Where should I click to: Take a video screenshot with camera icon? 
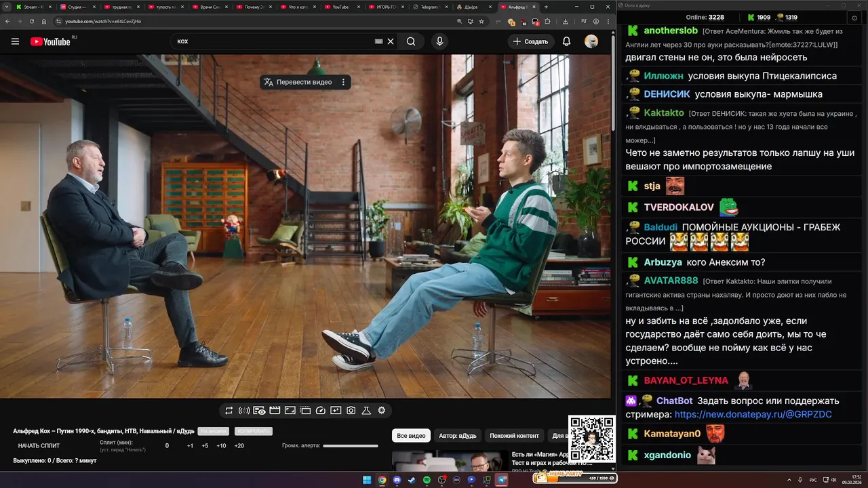click(351, 411)
